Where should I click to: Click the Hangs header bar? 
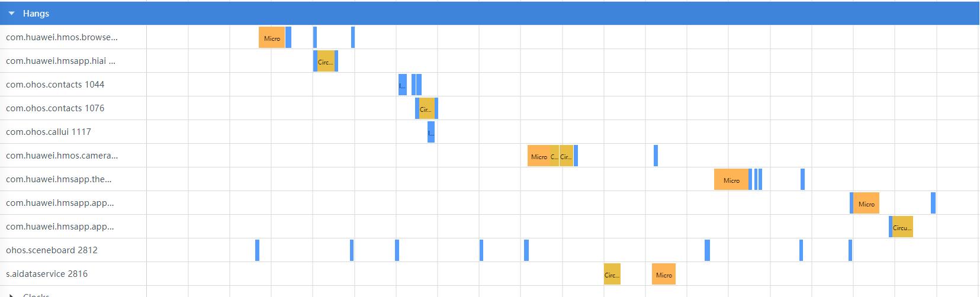tap(490, 13)
